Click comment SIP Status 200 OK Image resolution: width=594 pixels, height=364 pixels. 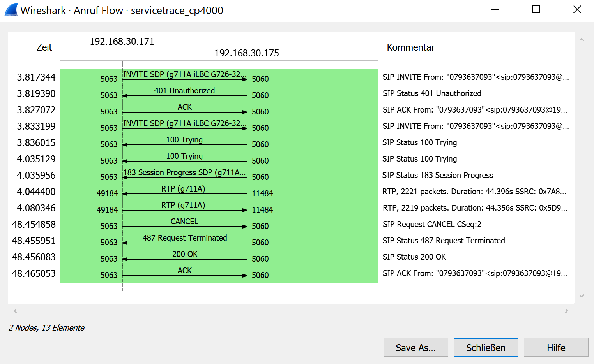tap(414, 257)
